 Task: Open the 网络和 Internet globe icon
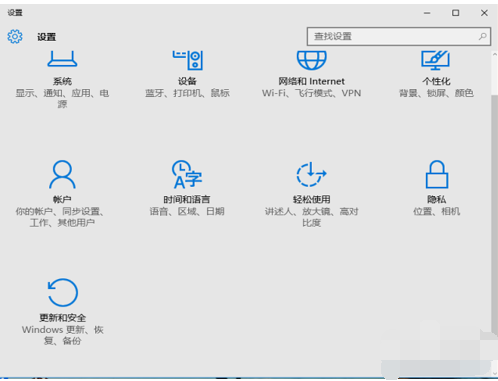[312, 60]
